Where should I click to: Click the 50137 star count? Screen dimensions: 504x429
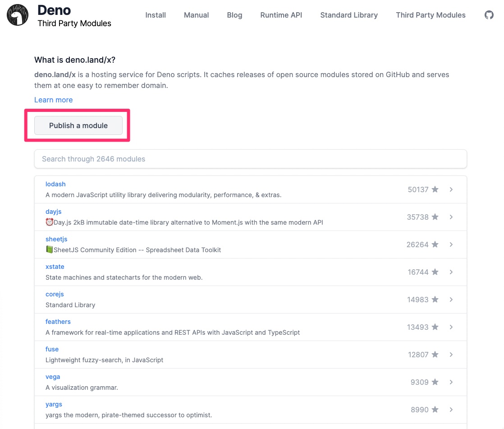[x=418, y=189]
